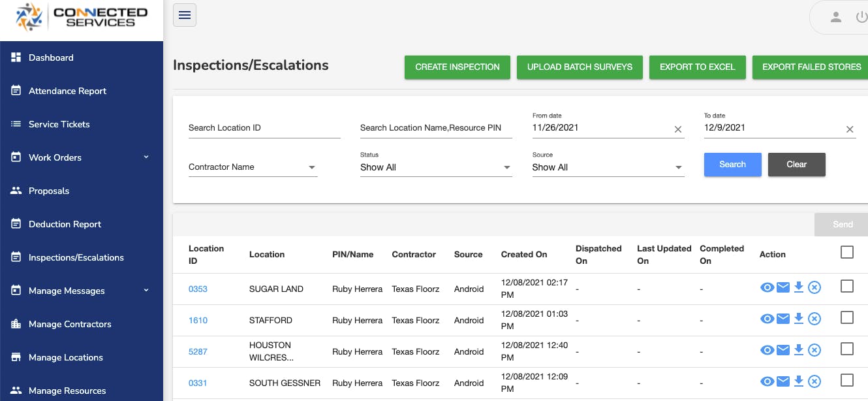The width and height of the screenshot is (868, 401).
Task: Open the Source Show All dropdown
Action: pos(608,167)
